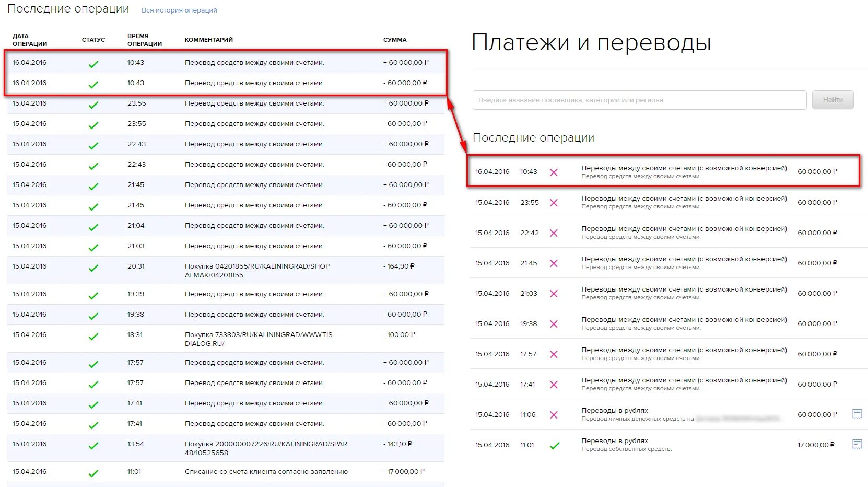
Task: Open receipt icon for 11:06 ruble transfer
Action: [857, 414]
